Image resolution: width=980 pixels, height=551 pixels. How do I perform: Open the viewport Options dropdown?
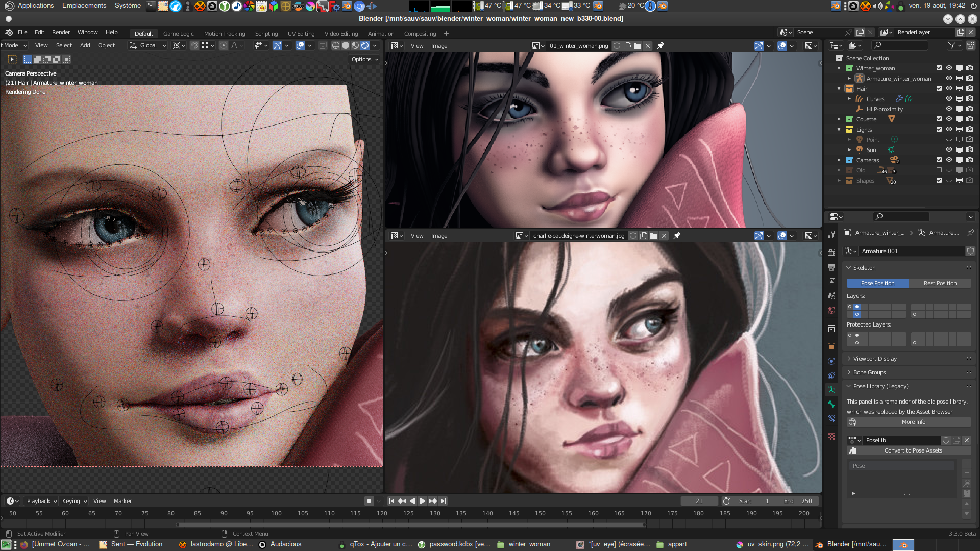point(364,59)
